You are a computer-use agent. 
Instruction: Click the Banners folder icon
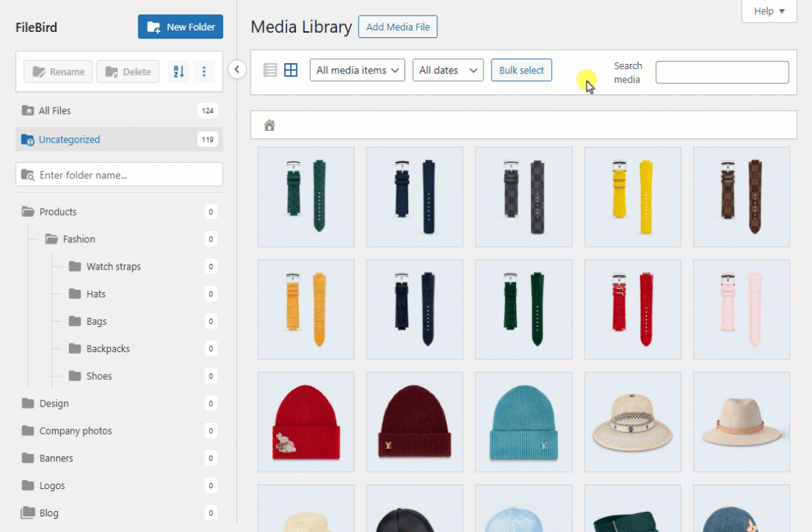[x=28, y=458]
